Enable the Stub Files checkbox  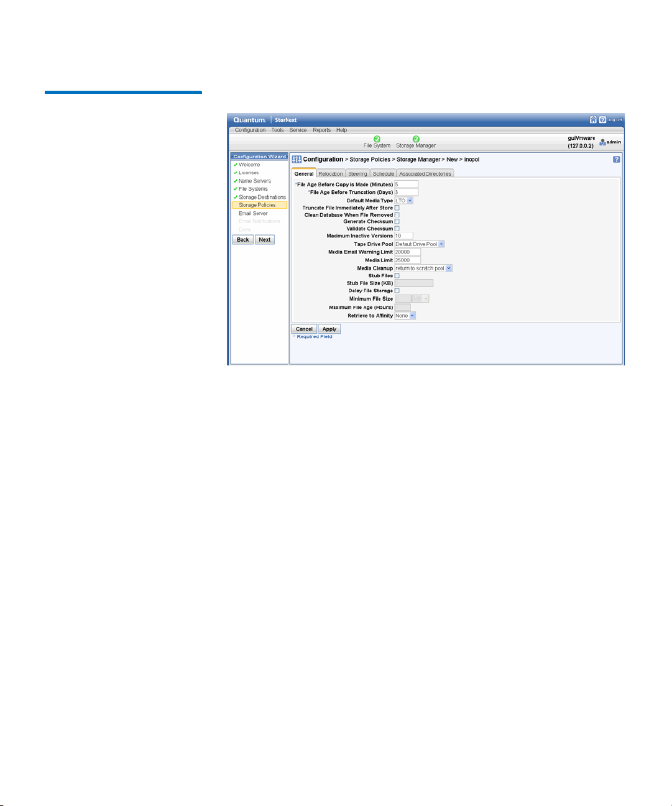pos(397,276)
